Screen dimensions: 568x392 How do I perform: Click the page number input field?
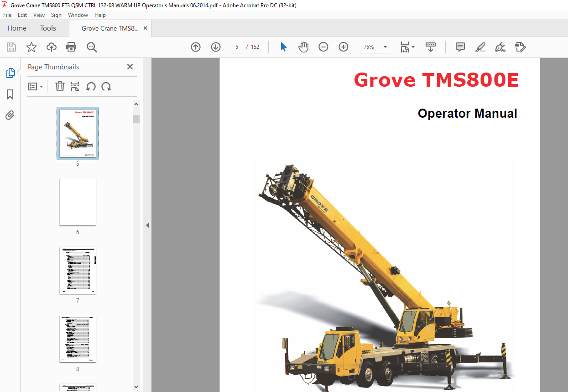[x=236, y=47]
